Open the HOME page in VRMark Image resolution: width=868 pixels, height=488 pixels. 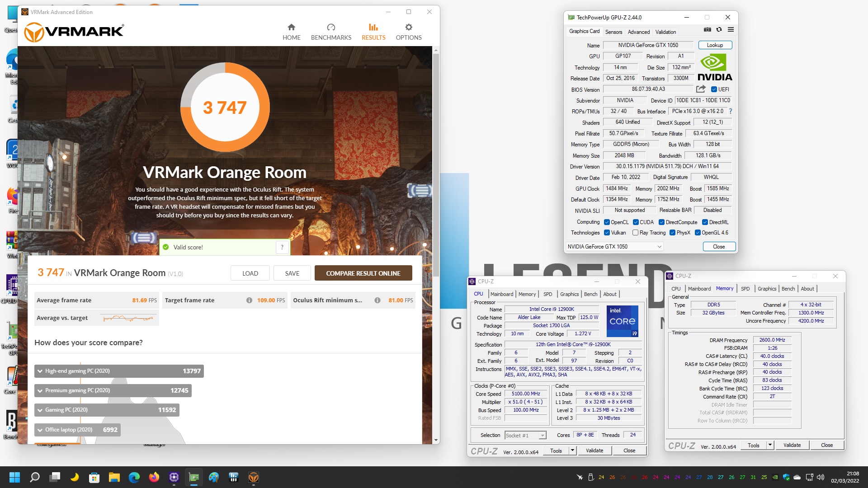pos(292,32)
